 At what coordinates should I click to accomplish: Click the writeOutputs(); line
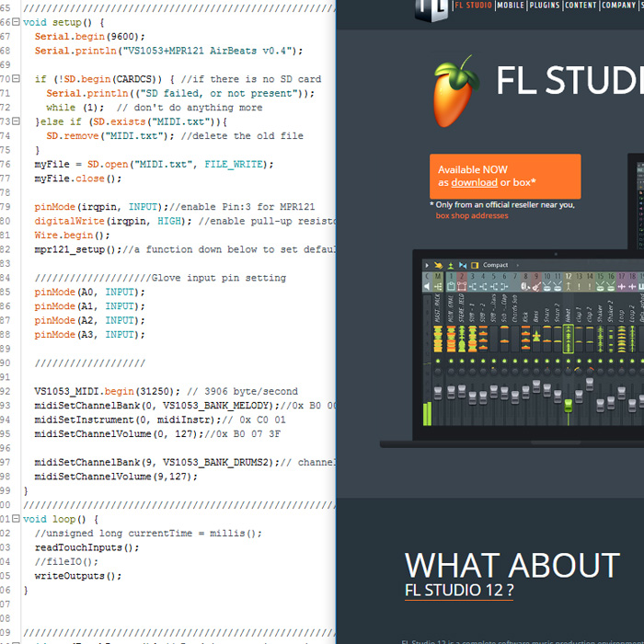[78, 576]
